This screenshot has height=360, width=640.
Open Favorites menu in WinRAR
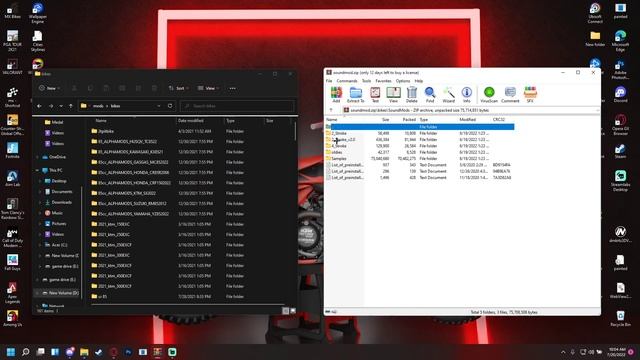[x=383, y=81]
